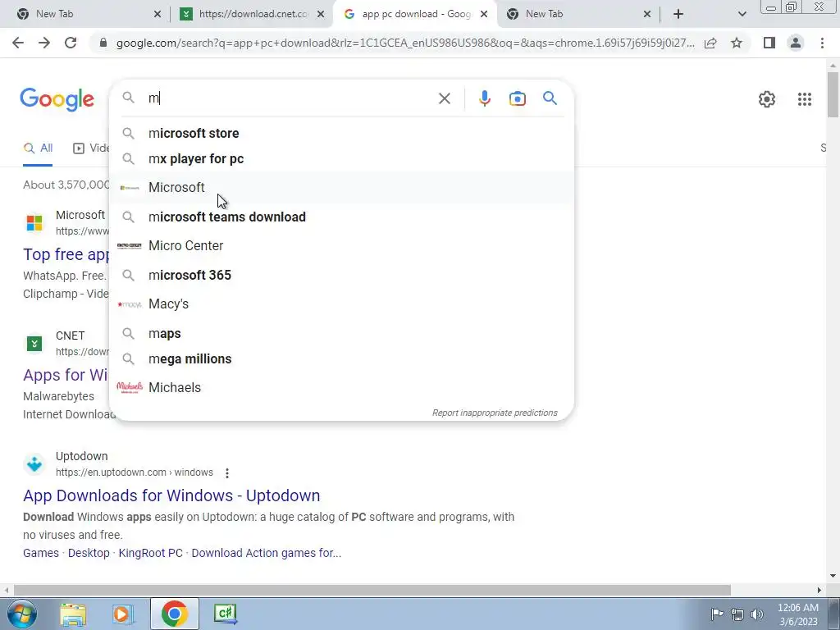
Task: Share this page using the share icon
Action: [x=710, y=43]
